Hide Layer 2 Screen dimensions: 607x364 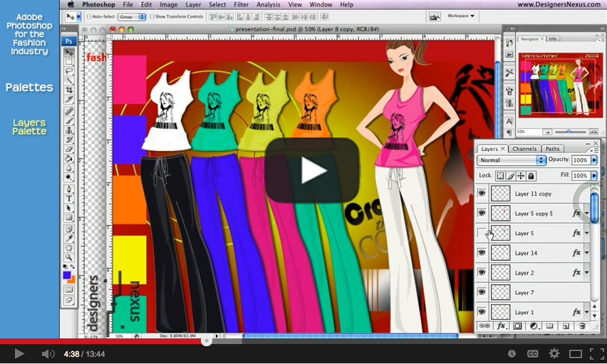[x=482, y=272]
